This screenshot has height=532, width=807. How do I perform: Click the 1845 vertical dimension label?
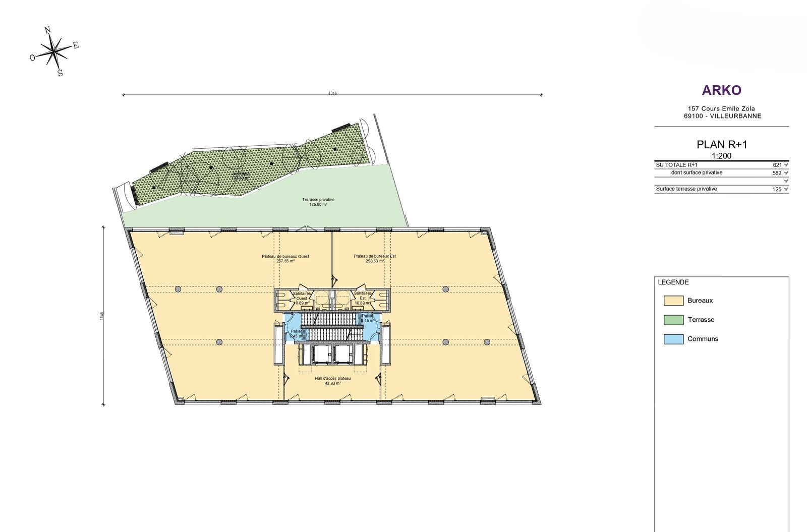tap(102, 316)
